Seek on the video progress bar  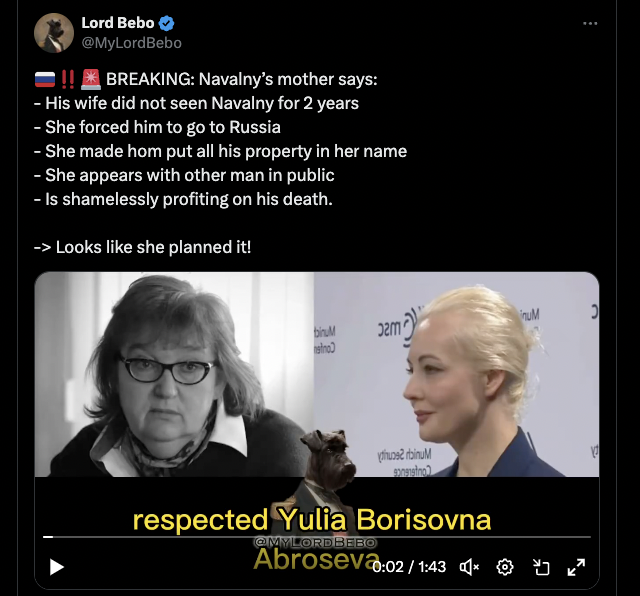point(317,537)
